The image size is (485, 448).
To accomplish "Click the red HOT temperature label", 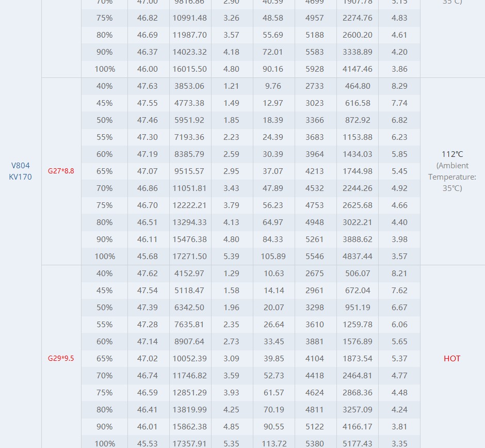I will [x=452, y=358].
